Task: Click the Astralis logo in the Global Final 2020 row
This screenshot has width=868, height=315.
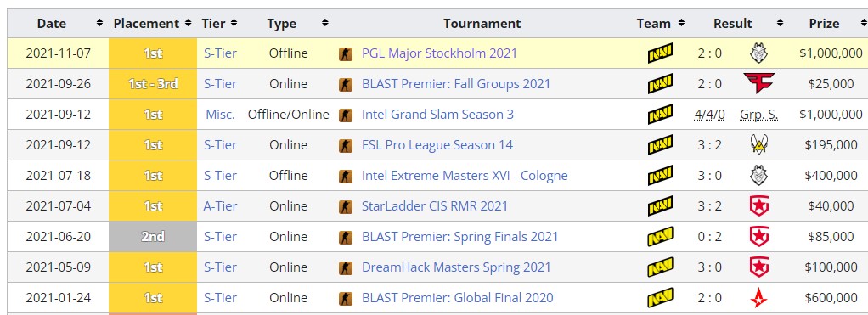Action: pyautogui.click(x=758, y=298)
